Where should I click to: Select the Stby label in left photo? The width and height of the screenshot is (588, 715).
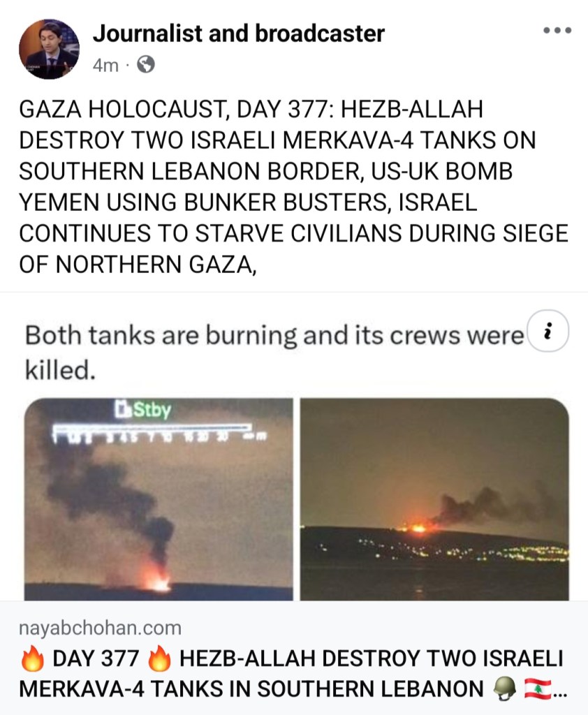coord(143,409)
